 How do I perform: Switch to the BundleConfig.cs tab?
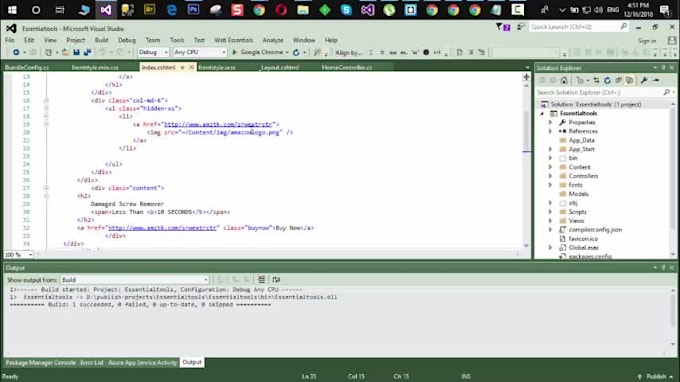pos(27,67)
